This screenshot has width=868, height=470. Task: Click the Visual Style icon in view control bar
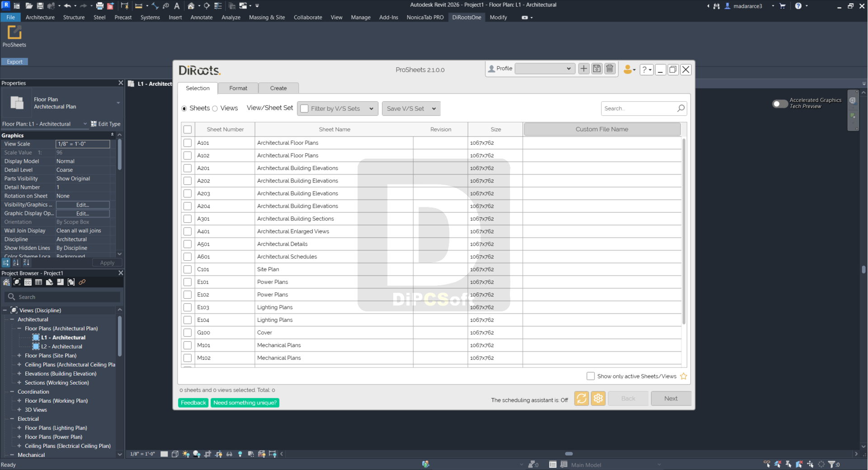click(x=175, y=454)
